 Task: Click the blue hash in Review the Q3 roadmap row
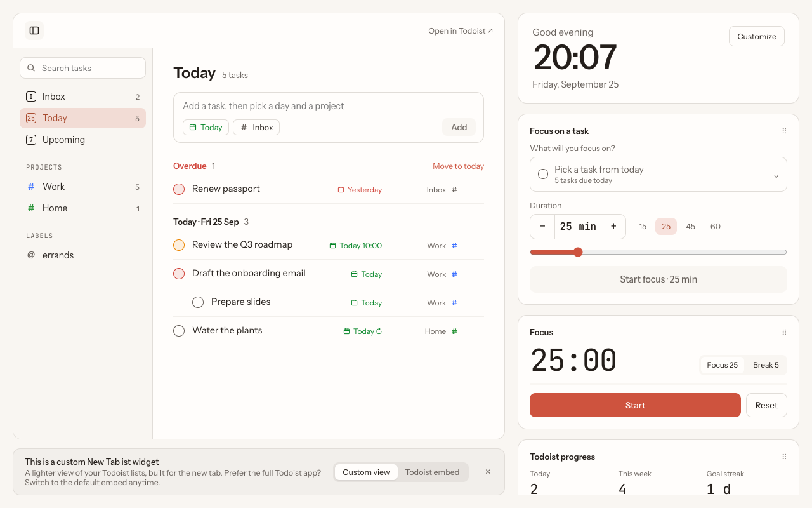point(454,246)
